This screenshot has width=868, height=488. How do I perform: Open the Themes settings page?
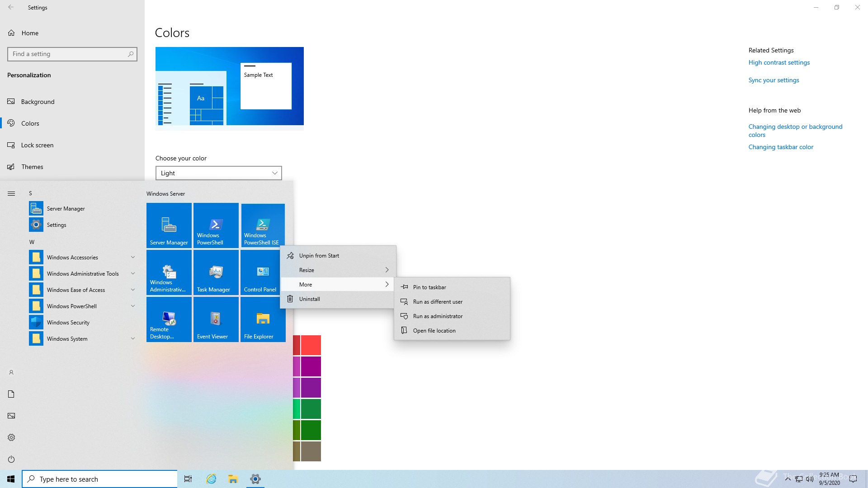(72, 167)
